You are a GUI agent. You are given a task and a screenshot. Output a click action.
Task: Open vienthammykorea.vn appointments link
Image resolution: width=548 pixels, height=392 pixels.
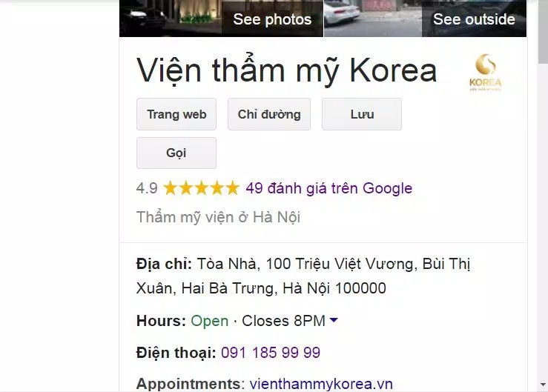[x=321, y=384]
